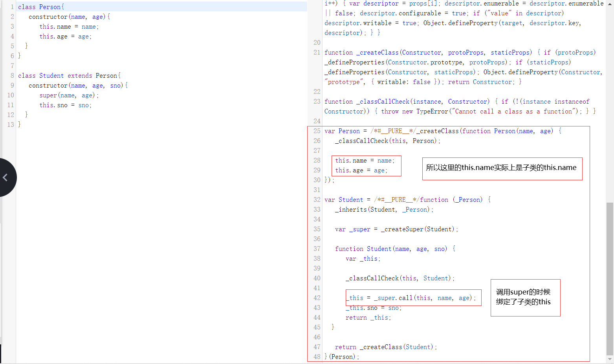Click the '_this = _super.call(this, name, age);' line
This screenshot has width=614, height=364.
coord(411,298)
